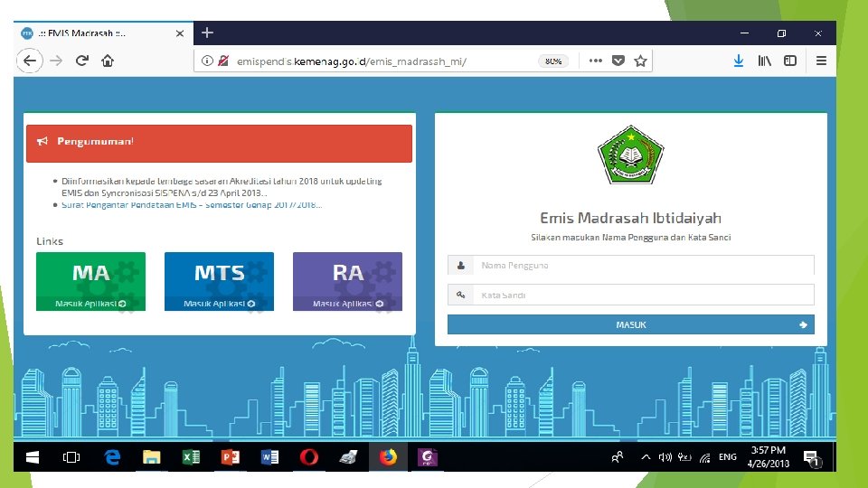Open Task View on the taskbar
Image resolution: width=868 pixels, height=488 pixels.
[71, 457]
